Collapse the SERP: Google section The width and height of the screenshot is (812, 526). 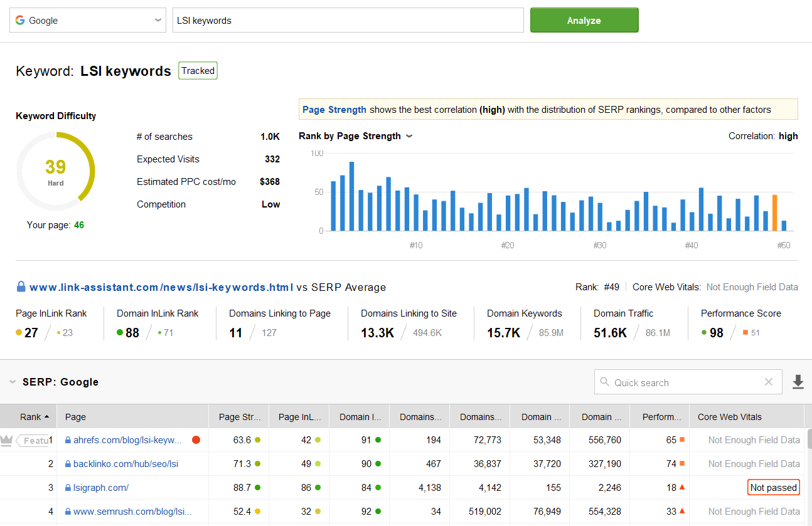13,382
